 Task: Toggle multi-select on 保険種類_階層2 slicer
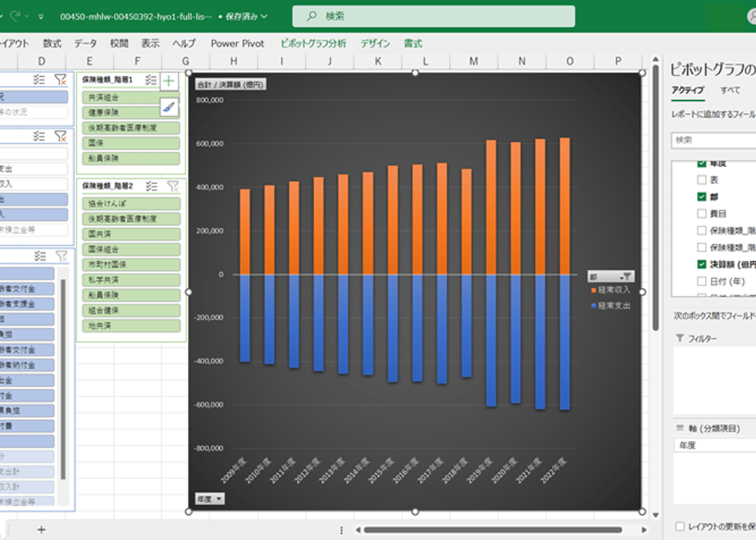click(x=151, y=186)
